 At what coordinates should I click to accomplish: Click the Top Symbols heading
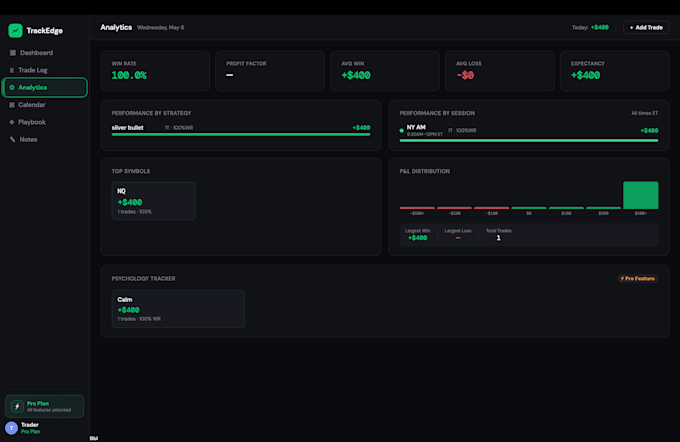pyautogui.click(x=131, y=171)
